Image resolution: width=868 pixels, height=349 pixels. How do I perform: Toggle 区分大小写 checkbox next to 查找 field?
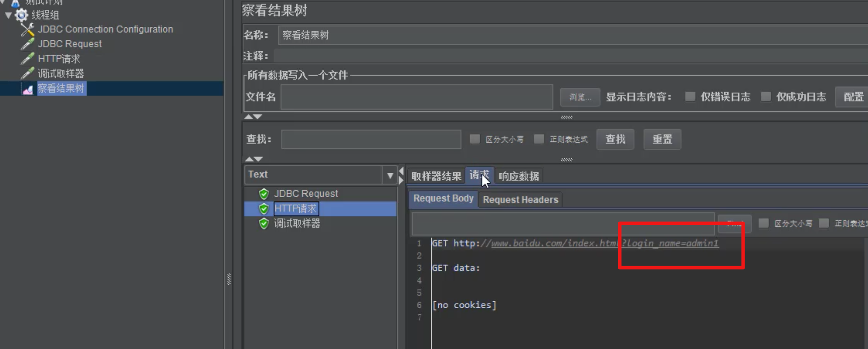coord(475,139)
